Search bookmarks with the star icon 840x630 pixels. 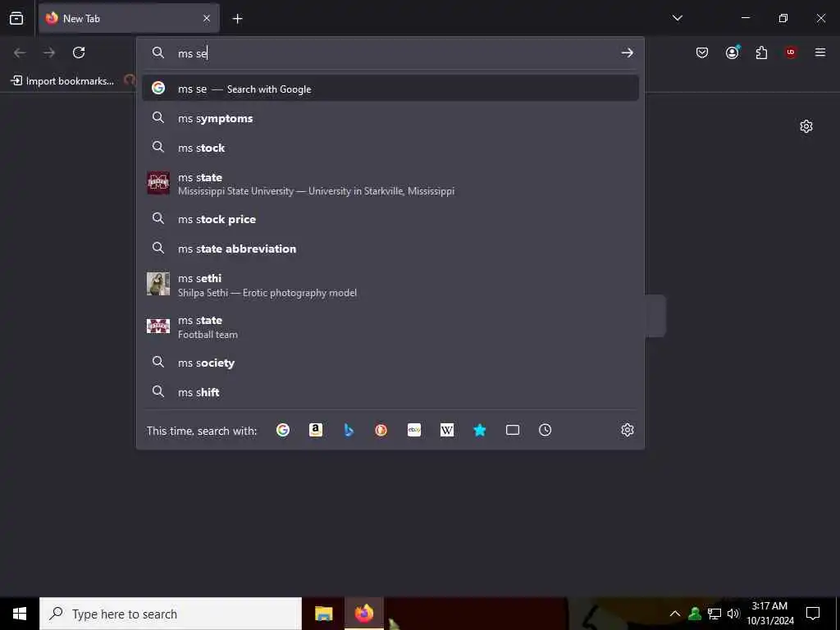click(x=479, y=430)
